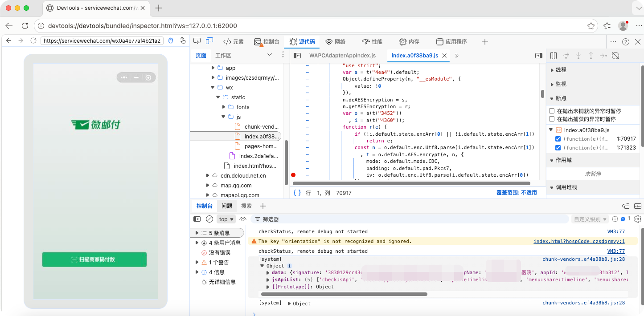Collapse the static folder in tree
The height and width of the screenshot is (316, 644).
218,97
